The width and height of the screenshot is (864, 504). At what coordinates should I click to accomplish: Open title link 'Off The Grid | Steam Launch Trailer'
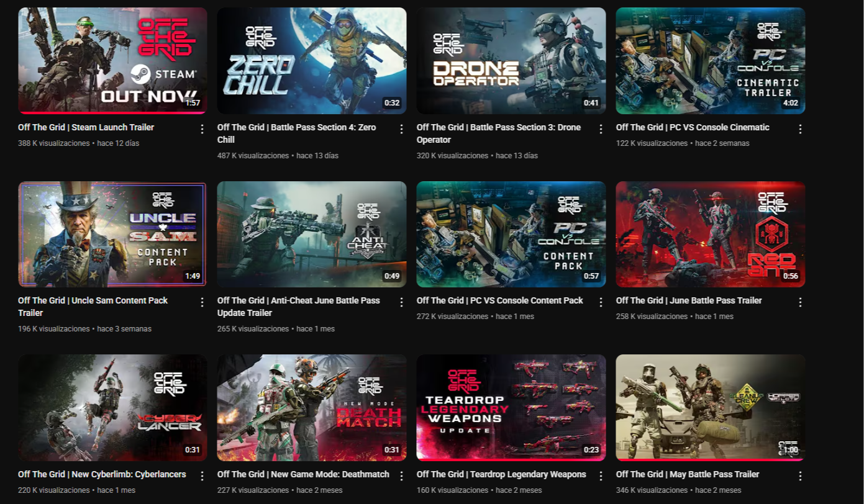[86, 127]
